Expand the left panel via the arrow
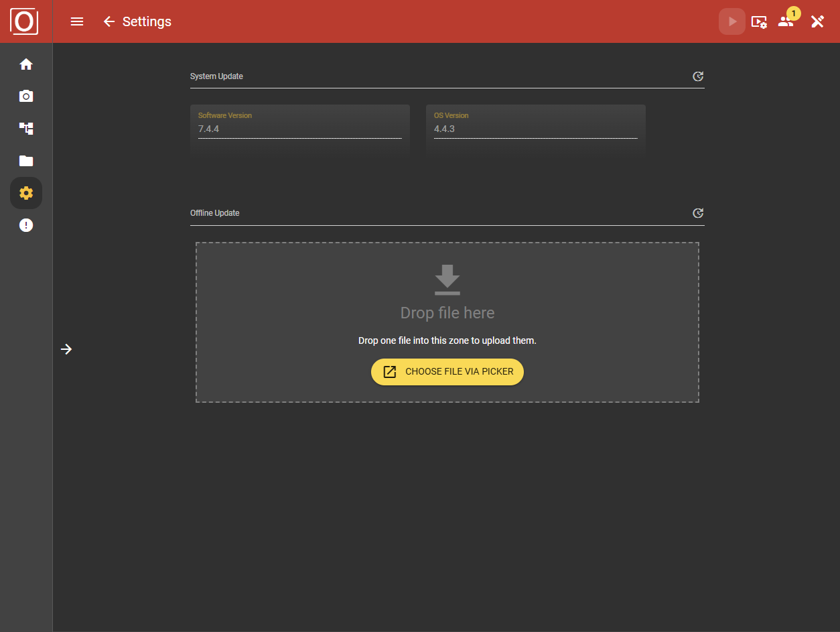840x632 pixels. (66, 349)
